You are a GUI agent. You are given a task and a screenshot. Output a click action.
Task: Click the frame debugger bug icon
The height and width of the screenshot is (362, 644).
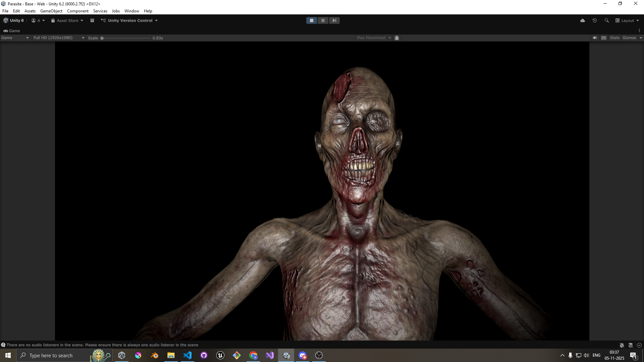(397, 38)
